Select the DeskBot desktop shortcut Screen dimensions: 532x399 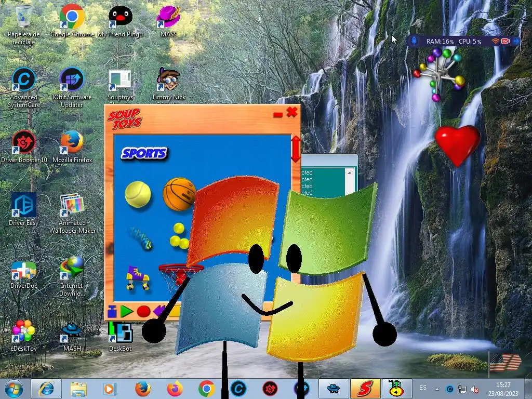(120, 336)
